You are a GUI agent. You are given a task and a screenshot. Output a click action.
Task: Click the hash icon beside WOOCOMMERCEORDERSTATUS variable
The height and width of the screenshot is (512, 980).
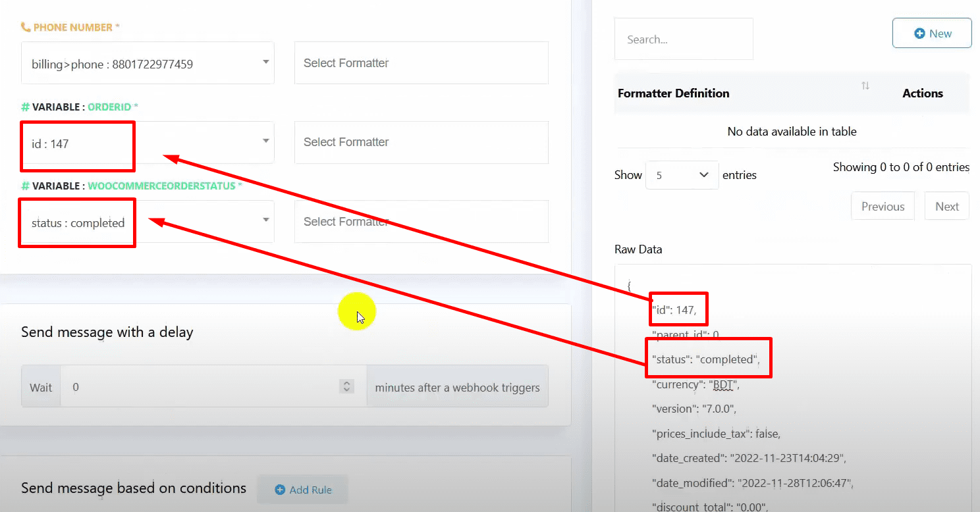coord(25,186)
